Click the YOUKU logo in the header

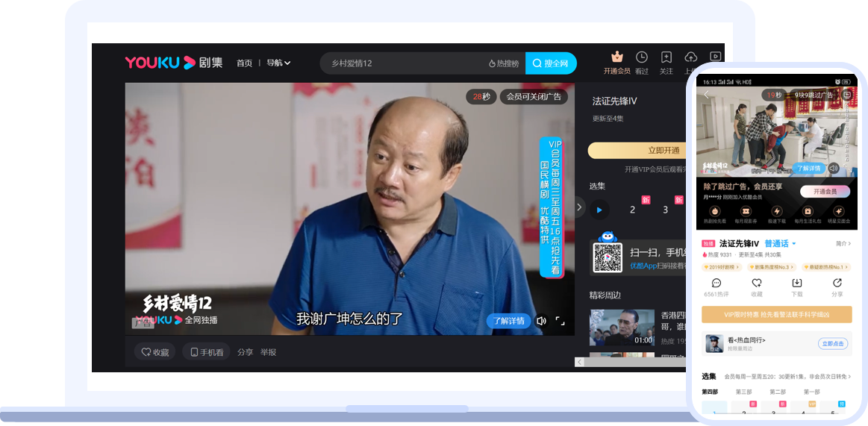coord(160,63)
